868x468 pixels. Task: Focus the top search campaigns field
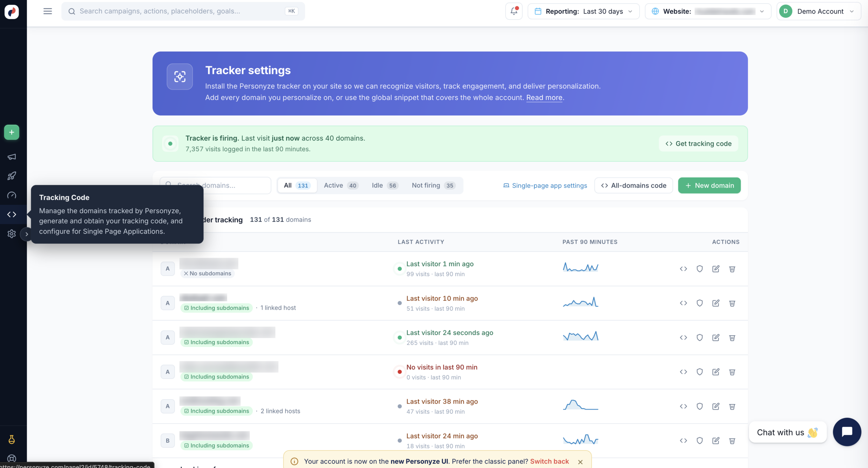coord(183,11)
